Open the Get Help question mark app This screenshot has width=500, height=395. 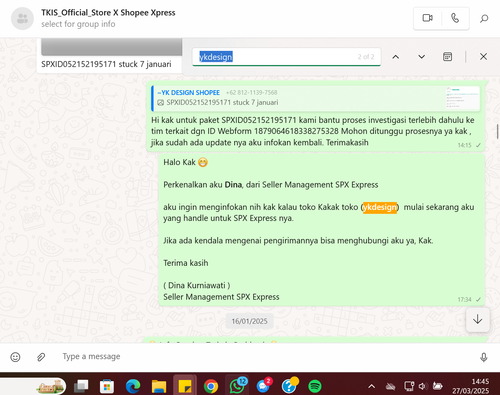(x=289, y=386)
